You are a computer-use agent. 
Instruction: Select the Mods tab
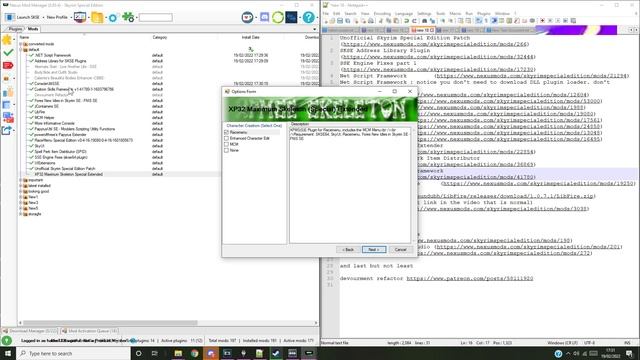33,29
